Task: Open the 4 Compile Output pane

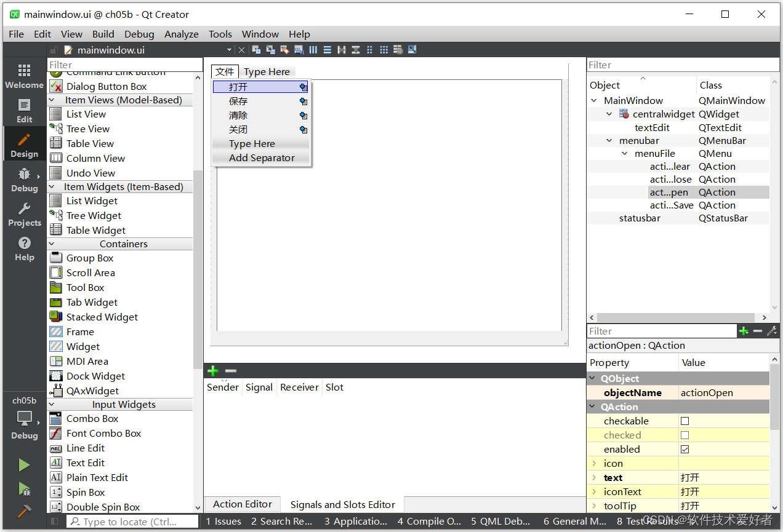Action: (x=429, y=522)
